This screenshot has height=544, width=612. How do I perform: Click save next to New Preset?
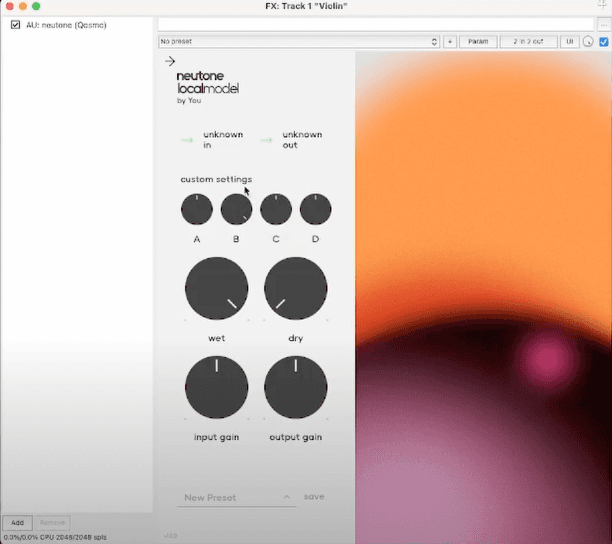pyautogui.click(x=314, y=496)
